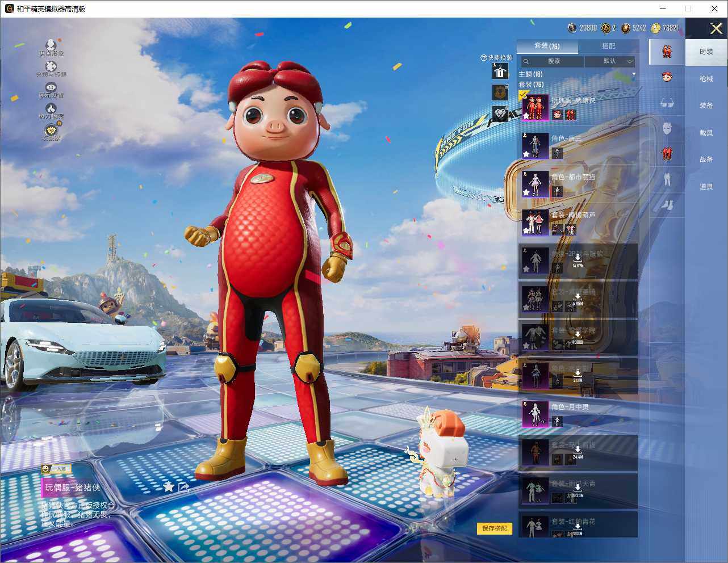728x563 pixels.
Task: Click the 保存搭配 save outfit button
Action: coord(495,528)
